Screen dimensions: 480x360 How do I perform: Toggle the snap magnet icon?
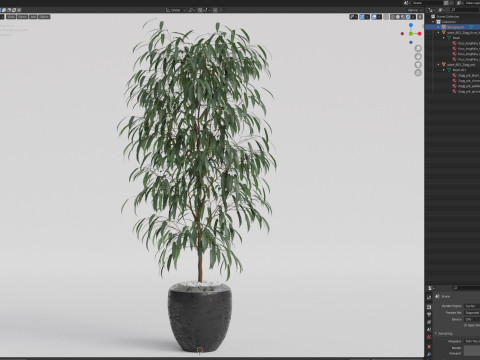[200, 10]
